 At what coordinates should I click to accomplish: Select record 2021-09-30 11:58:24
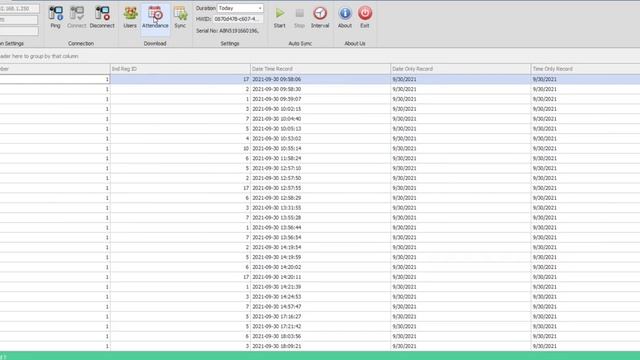pyautogui.click(x=320, y=158)
